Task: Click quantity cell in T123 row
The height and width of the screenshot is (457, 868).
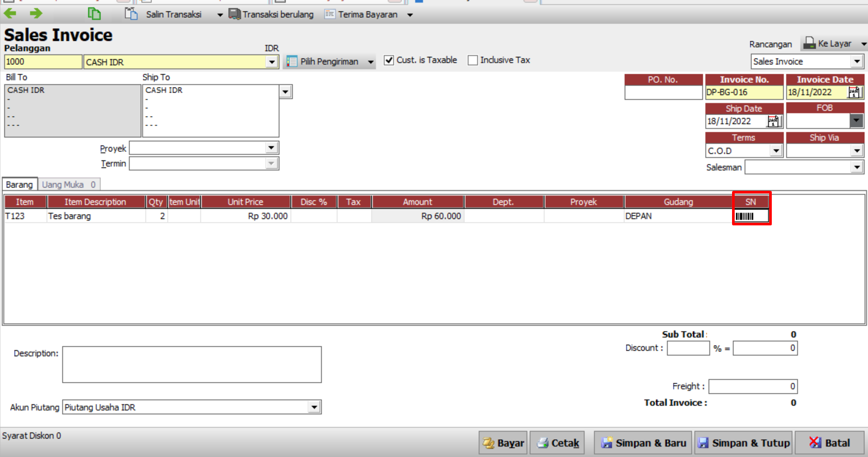Action: [156, 216]
